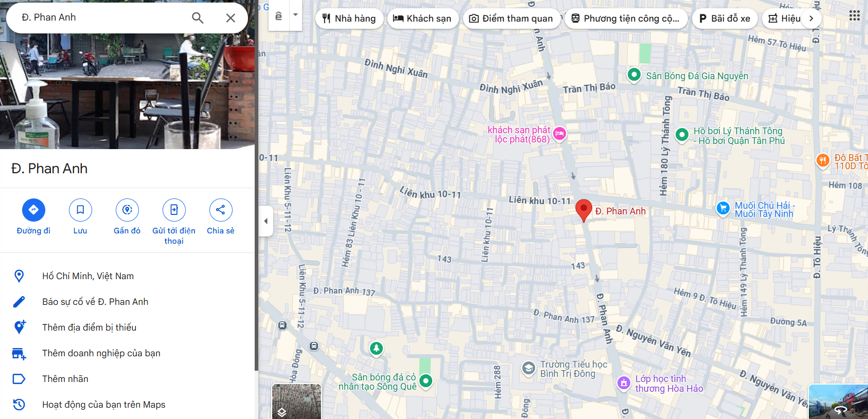
Task: Click the red Đ. Phan Anh map pin
Action: coord(583,210)
